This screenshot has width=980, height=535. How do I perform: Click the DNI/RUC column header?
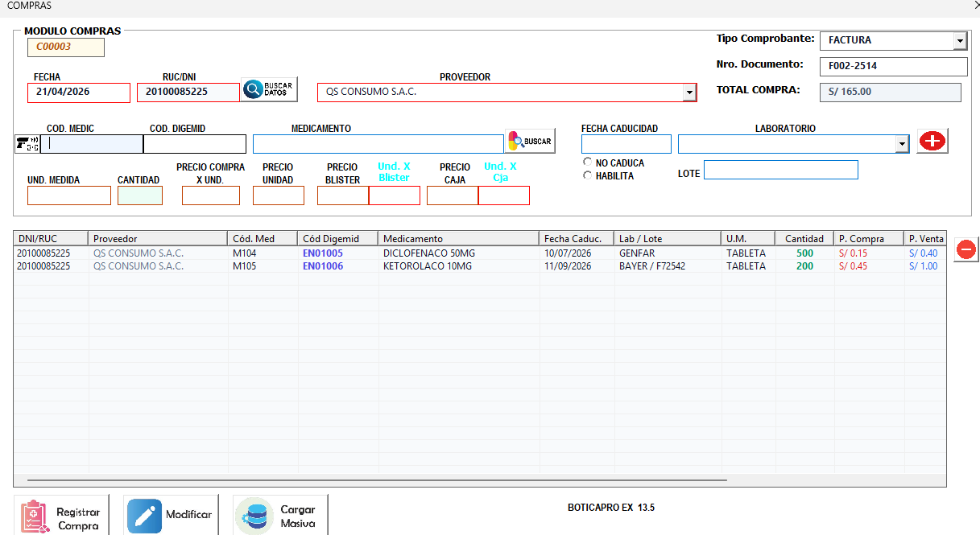pyautogui.click(x=51, y=239)
